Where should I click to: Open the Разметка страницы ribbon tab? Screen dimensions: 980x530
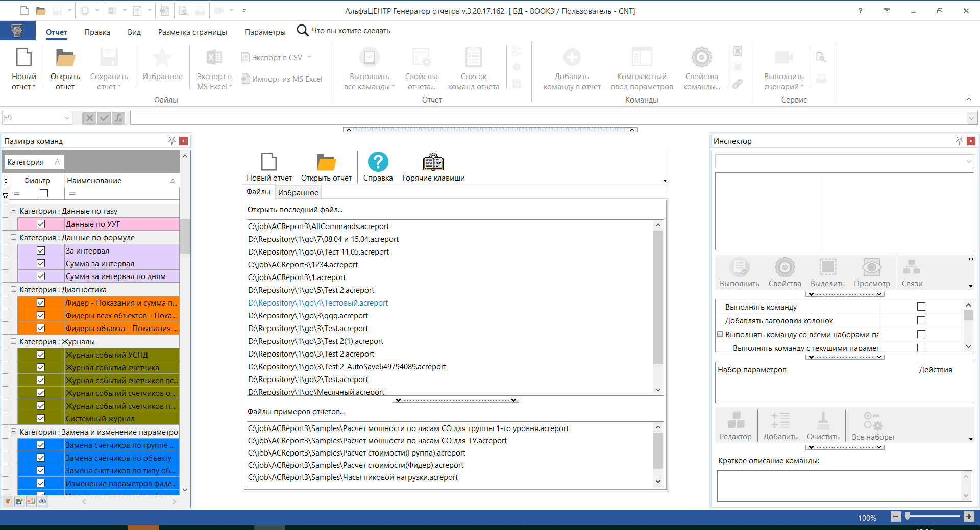pos(192,32)
